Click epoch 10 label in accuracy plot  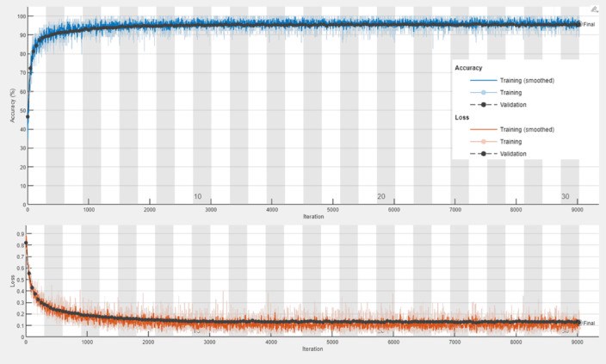197,197
